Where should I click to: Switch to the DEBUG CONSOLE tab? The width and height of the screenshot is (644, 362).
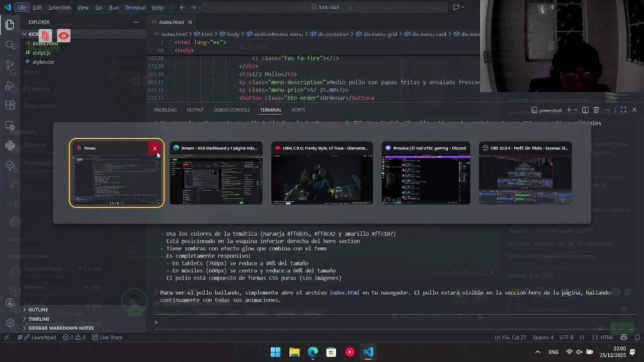(x=232, y=110)
